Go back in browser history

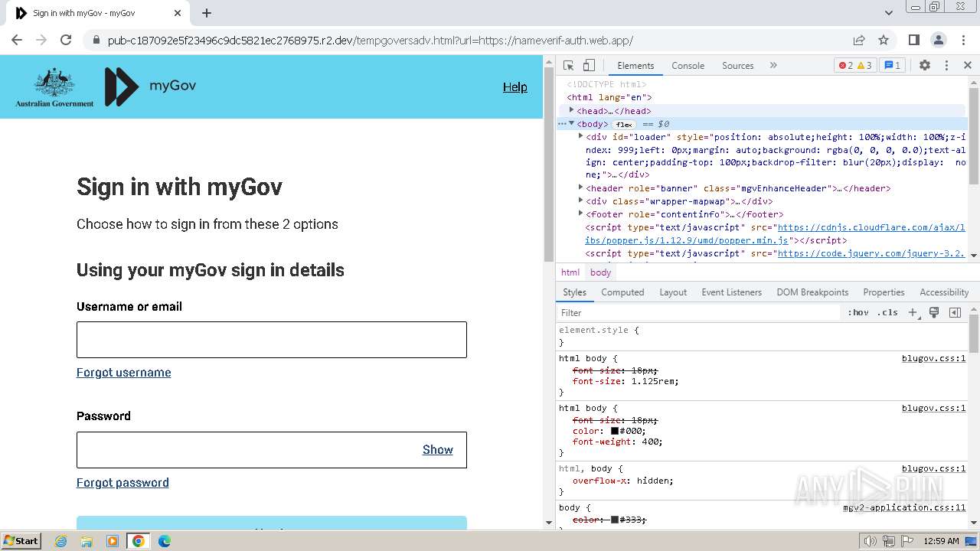17,40
